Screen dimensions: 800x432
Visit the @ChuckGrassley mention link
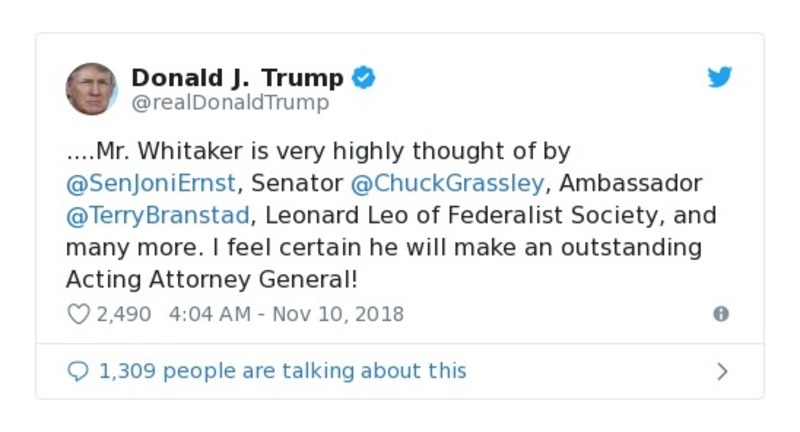tap(447, 184)
